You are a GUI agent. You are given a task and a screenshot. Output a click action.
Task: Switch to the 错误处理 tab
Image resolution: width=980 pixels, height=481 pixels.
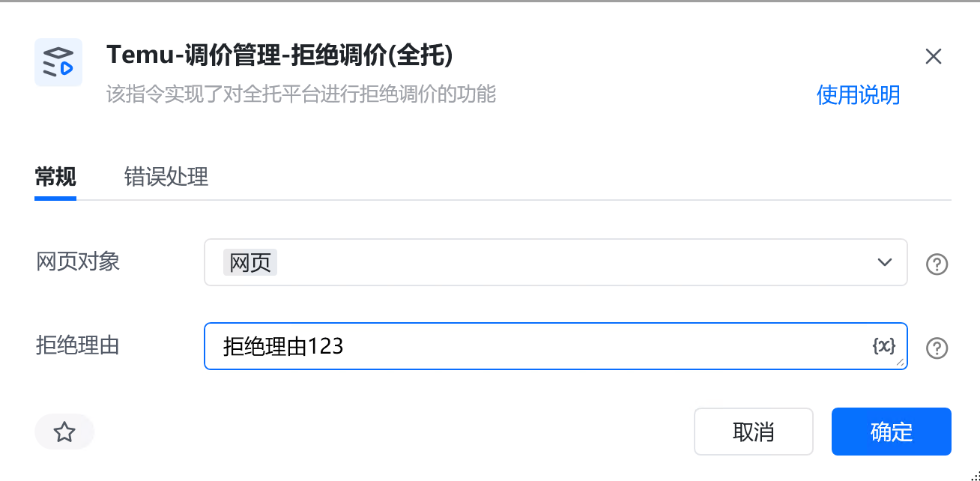coord(166,177)
